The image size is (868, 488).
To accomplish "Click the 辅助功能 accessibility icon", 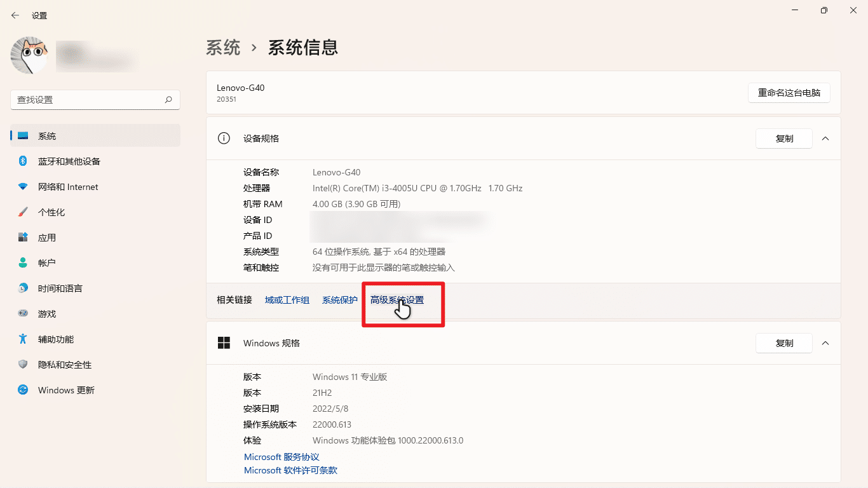I will pyautogui.click(x=23, y=339).
